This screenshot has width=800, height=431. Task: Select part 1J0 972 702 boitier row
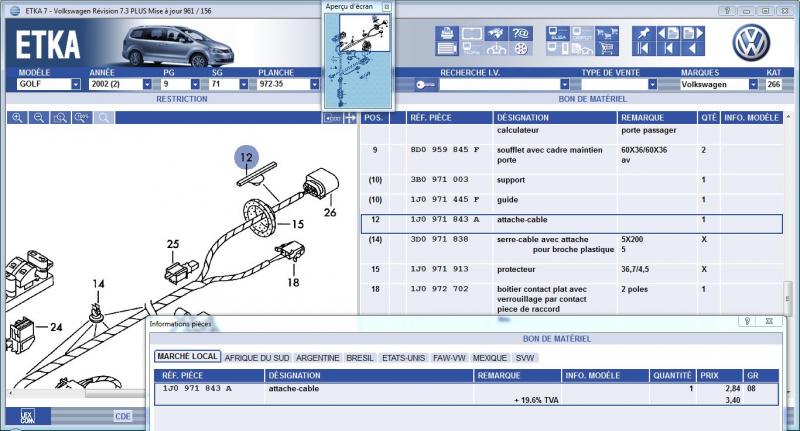pos(571,299)
